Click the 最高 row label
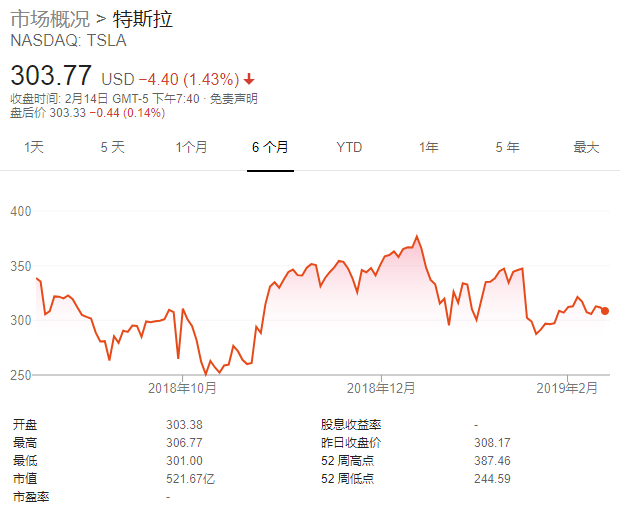Image resolution: width=620 pixels, height=523 pixels. tap(25, 443)
